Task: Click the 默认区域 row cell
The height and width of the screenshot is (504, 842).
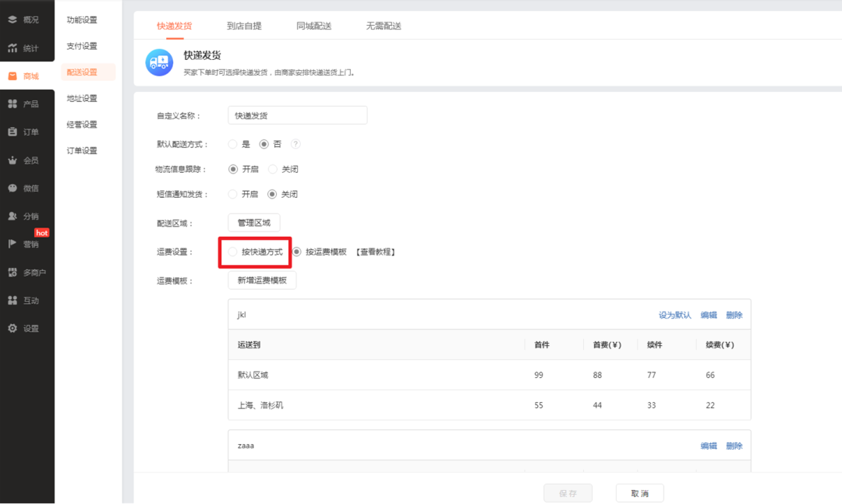Action: pos(253,375)
